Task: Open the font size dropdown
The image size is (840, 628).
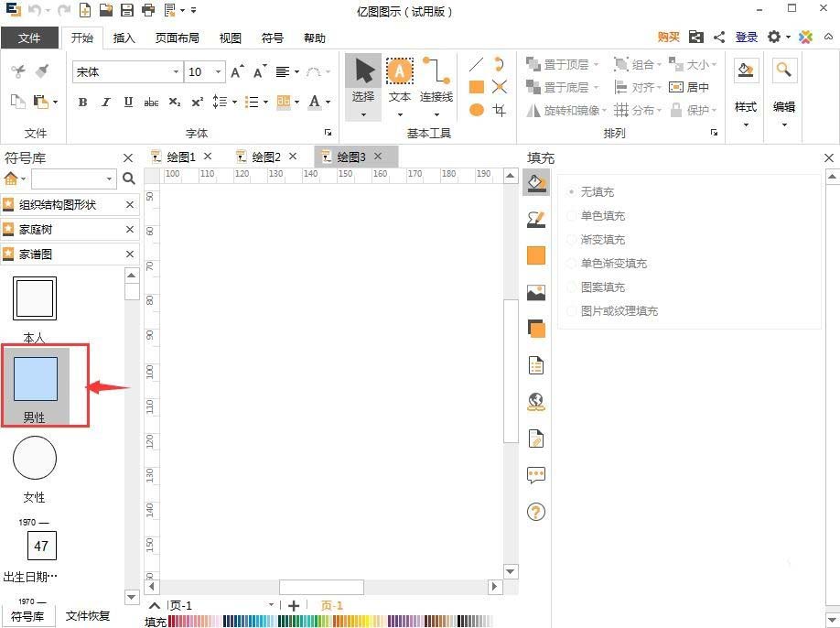Action: pos(217,71)
